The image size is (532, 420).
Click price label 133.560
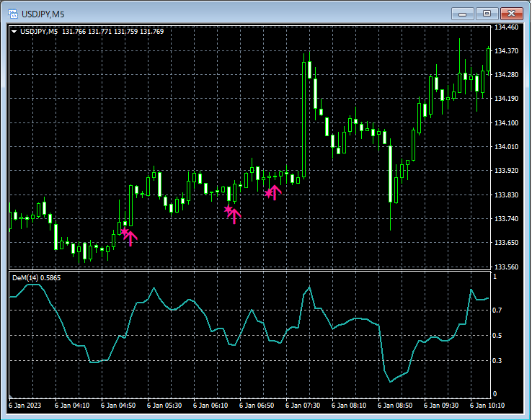(507, 267)
